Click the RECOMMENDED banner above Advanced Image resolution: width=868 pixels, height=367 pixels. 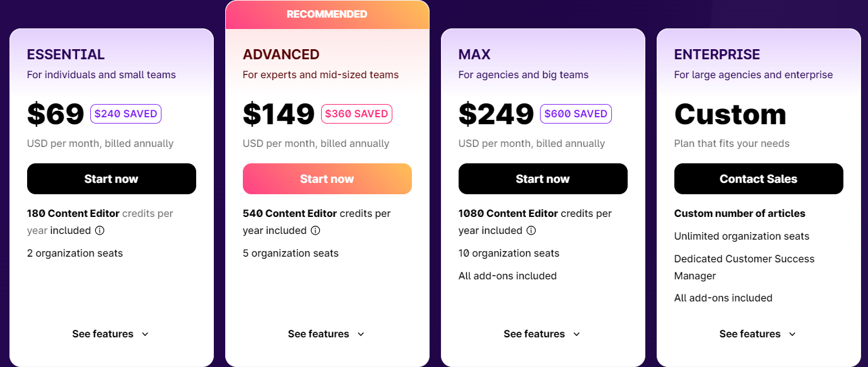327,15
